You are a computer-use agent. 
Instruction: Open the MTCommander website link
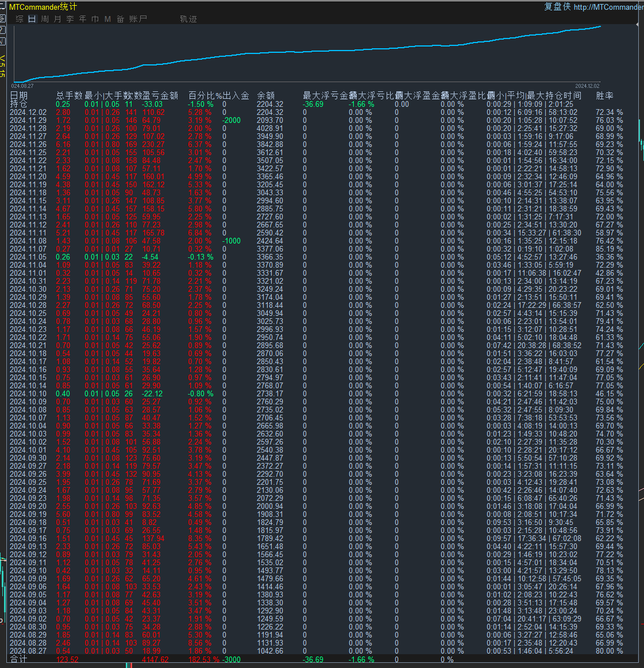[608, 7]
